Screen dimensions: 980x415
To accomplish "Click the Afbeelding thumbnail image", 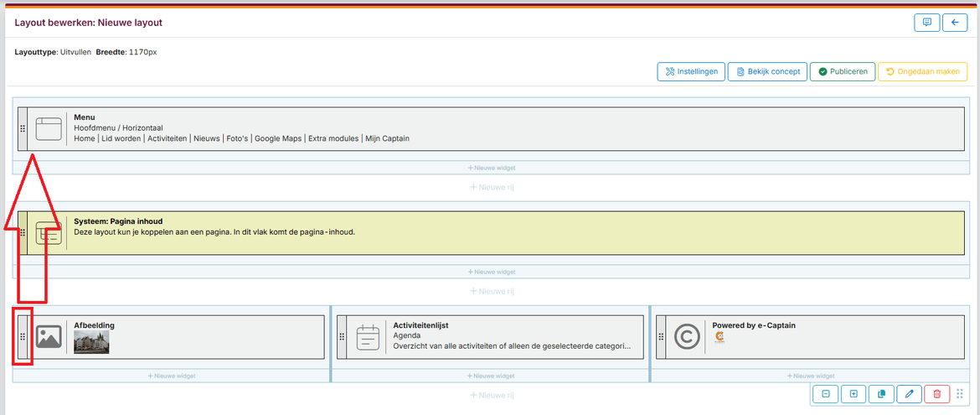I will (91, 342).
